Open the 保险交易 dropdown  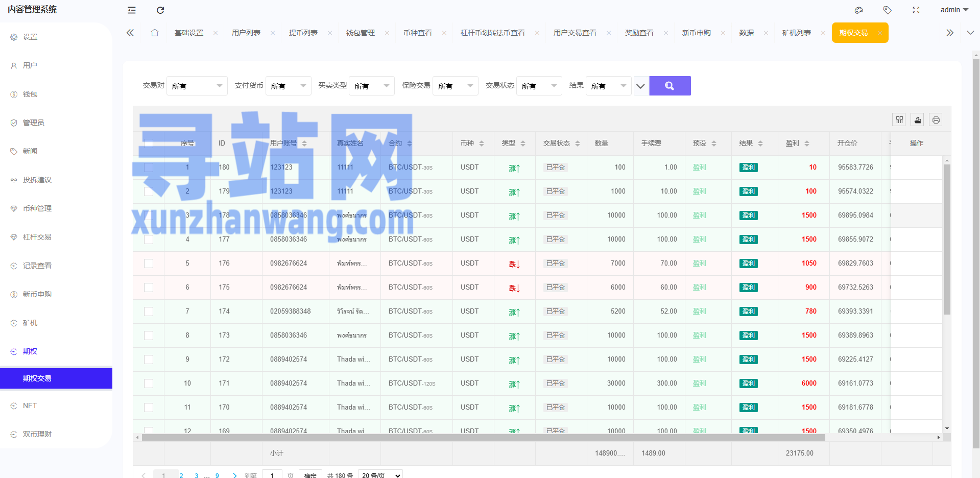[x=456, y=86]
